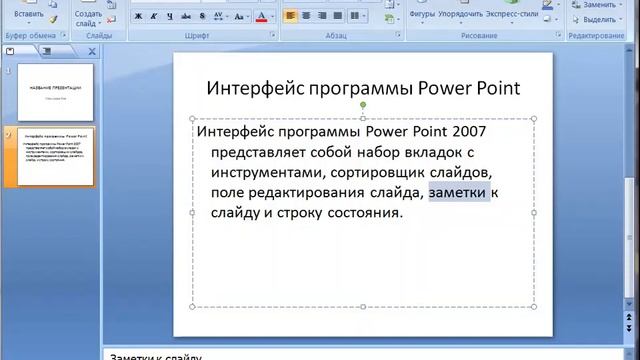Image resolution: width=640 pixels, height=360 pixels.
Task: Select slide 1 thumbnail
Action: (56, 92)
